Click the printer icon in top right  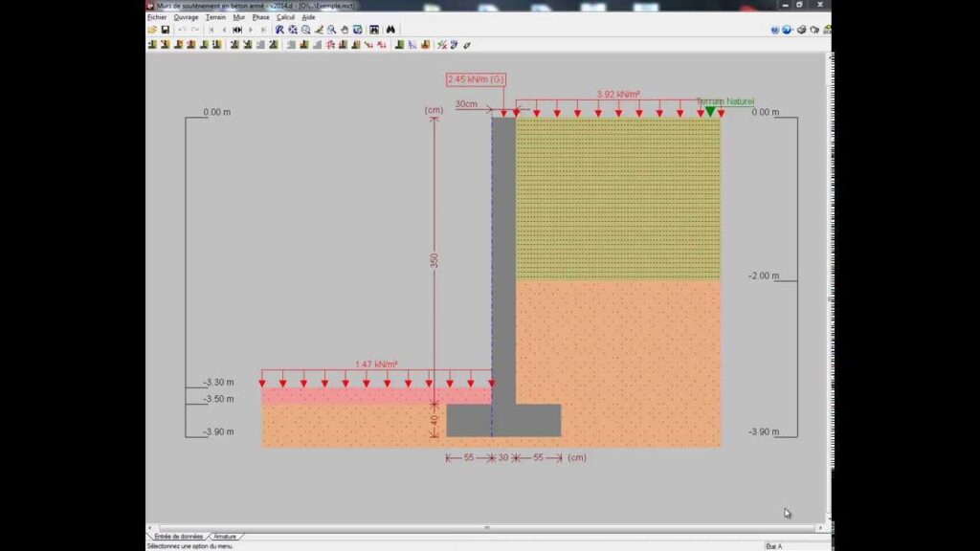click(x=803, y=30)
